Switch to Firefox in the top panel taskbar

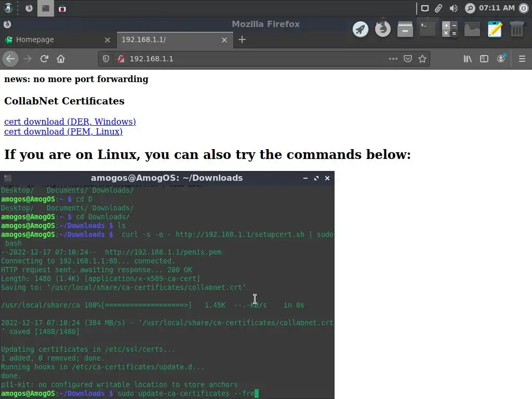tap(29, 8)
